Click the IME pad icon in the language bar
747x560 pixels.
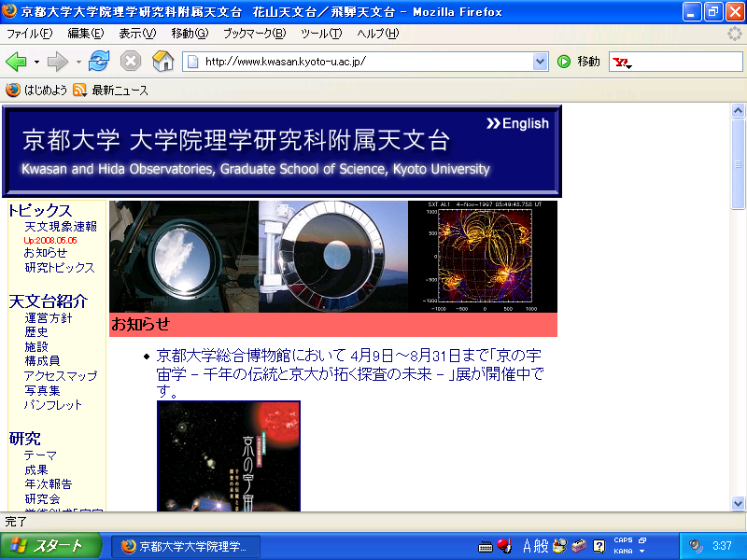point(559,546)
